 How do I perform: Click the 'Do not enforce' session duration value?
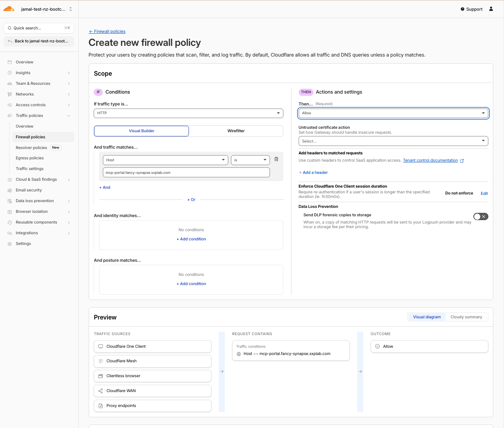(459, 193)
